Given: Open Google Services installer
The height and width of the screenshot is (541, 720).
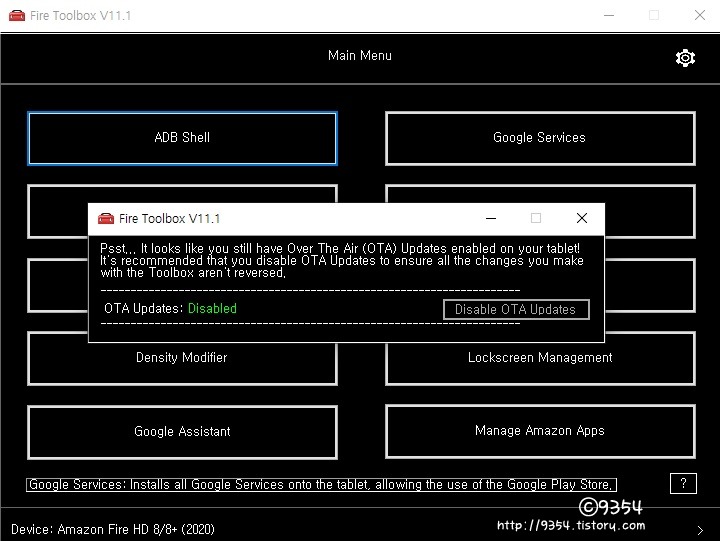Looking at the screenshot, I should pos(540,138).
